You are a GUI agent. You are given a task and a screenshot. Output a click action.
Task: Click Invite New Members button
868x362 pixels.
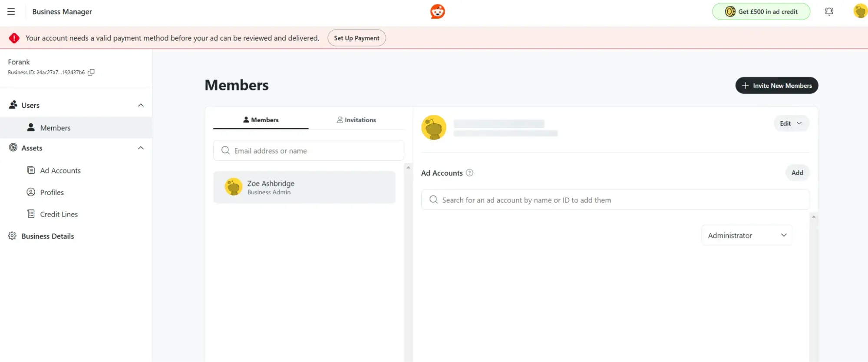[776, 86]
